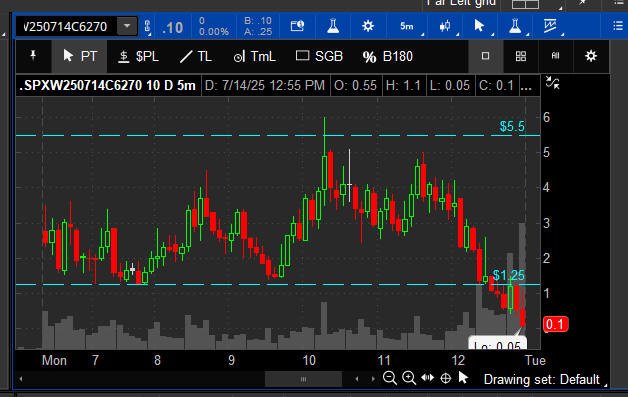This screenshot has width=628, height=397.
Task: Select the TL trendline tool
Action: 195,56
